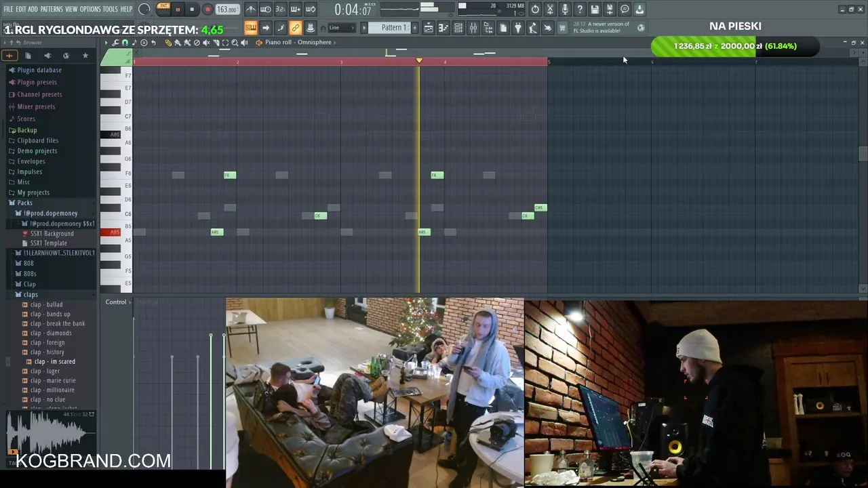This screenshot has width=868, height=488.
Task: Toggle the link-to-controller chain icon
Action: (x=296, y=28)
